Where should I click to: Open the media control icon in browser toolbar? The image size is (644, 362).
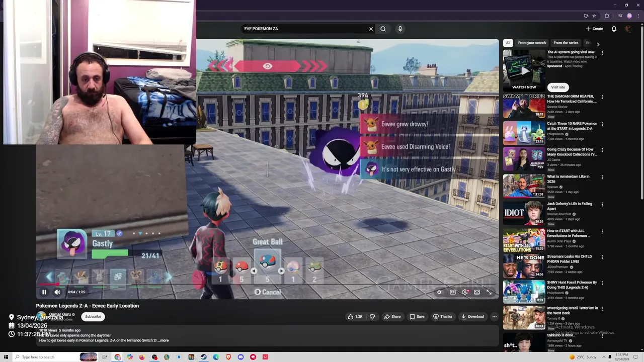click(x=620, y=16)
